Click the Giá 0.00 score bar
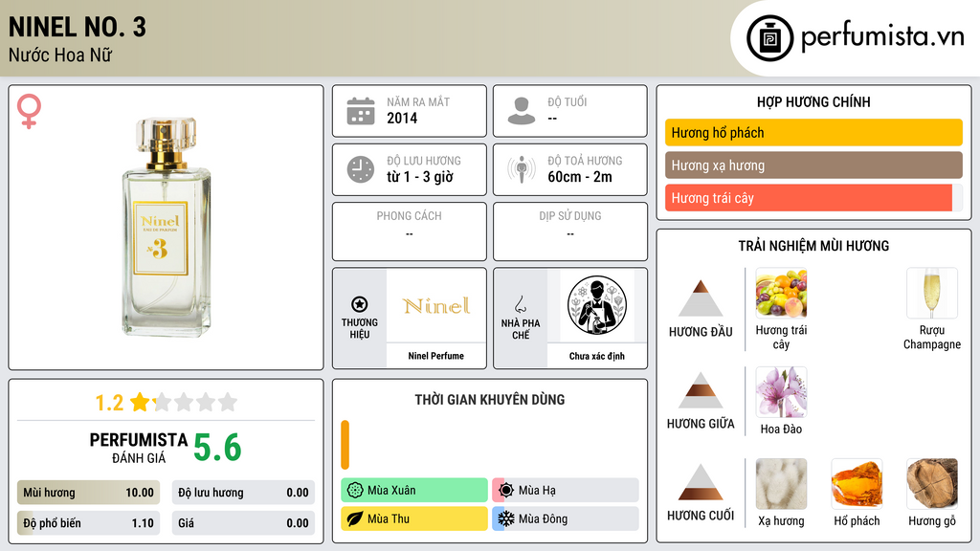 pyautogui.click(x=243, y=523)
